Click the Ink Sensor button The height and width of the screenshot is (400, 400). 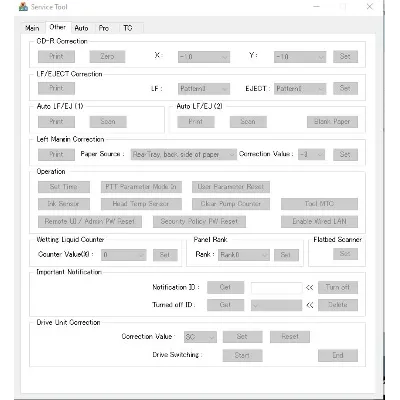click(64, 204)
